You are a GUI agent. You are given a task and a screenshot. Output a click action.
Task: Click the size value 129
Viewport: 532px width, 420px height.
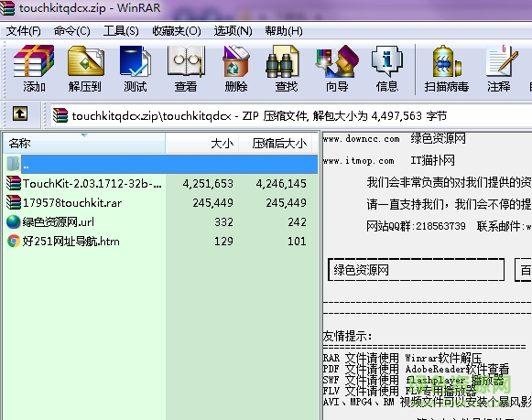[224, 242]
